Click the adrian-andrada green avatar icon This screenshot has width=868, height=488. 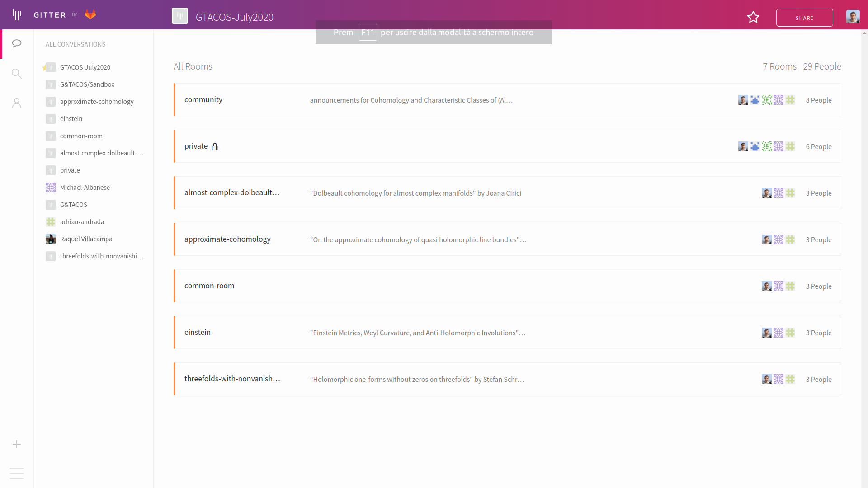tap(51, 222)
